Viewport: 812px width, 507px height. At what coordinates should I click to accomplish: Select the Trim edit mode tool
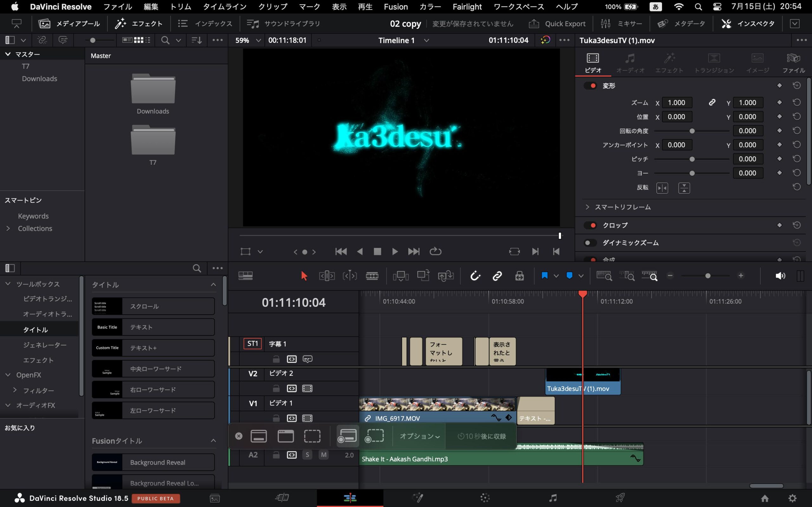[326, 276]
